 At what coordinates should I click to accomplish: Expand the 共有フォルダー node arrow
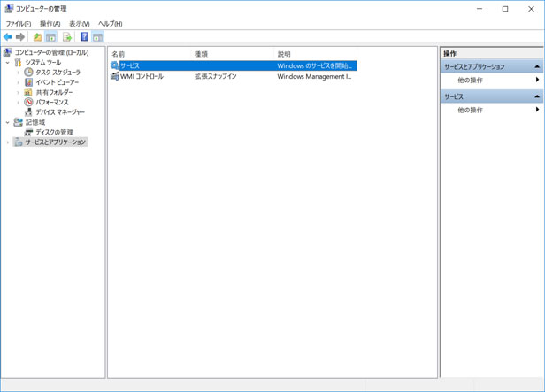click(x=18, y=92)
